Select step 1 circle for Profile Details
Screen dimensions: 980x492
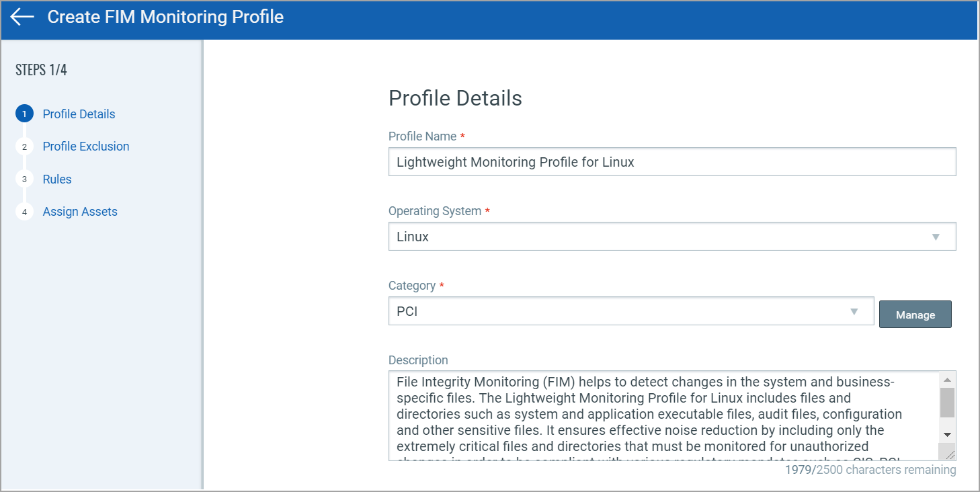[x=24, y=114]
